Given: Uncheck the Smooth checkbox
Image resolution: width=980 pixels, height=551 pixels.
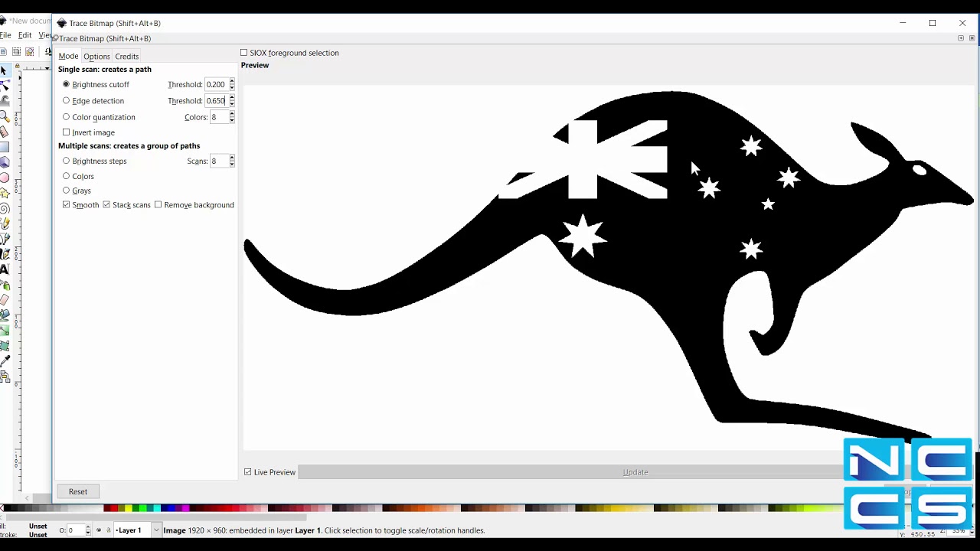Looking at the screenshot, I should pos(66,205).
